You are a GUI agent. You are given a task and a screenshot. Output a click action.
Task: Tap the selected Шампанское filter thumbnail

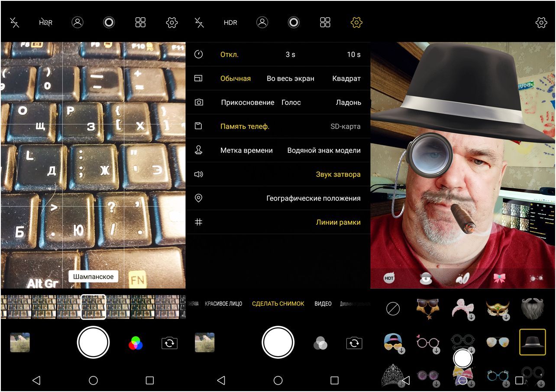click(93, 307)
